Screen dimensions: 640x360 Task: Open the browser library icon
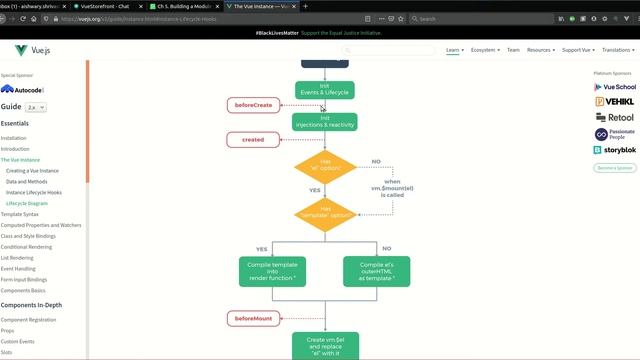coord(562,19)
